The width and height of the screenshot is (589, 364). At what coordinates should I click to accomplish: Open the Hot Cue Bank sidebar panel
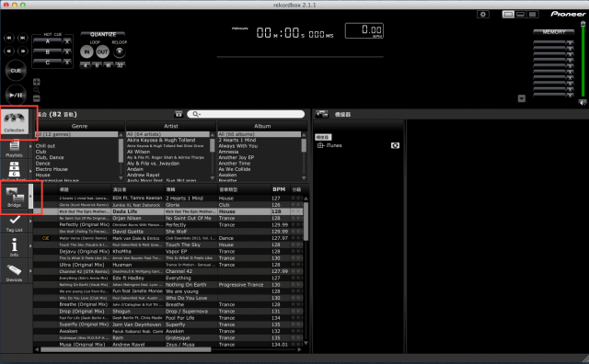(x=15, y=171)
